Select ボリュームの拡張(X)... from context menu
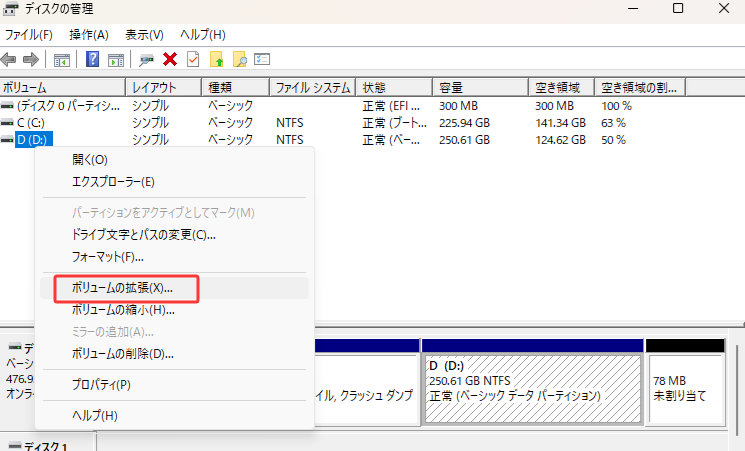 coord(122,288)
